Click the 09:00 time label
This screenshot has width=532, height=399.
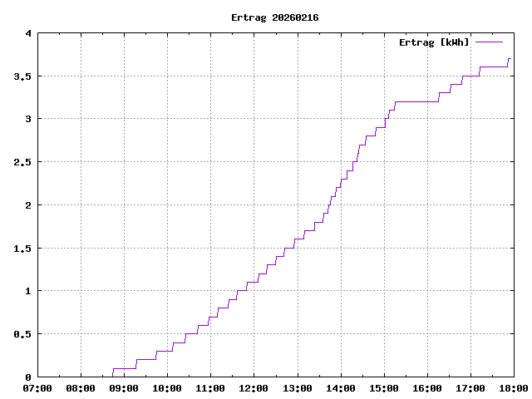(x=124, y=388)
